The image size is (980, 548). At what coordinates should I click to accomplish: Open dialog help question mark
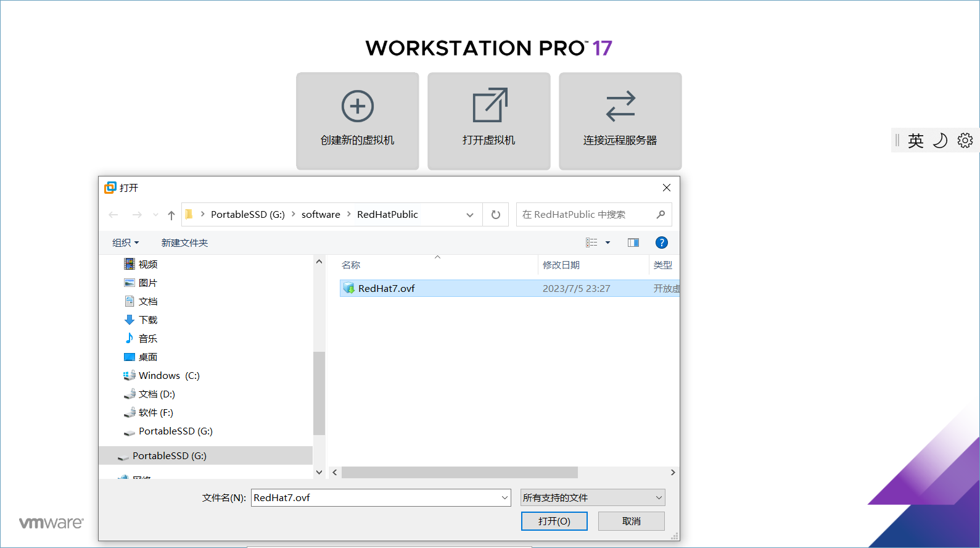662,243
